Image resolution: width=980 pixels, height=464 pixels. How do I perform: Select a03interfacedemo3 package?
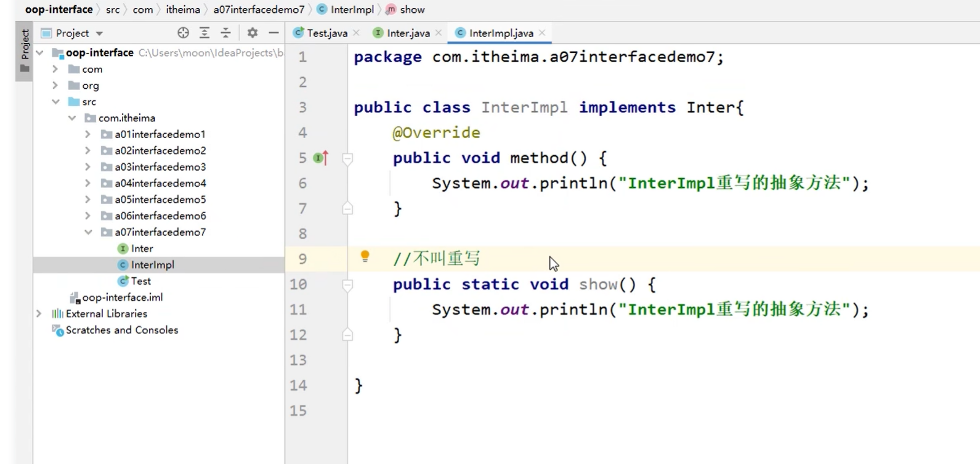(x=160, y=167)
